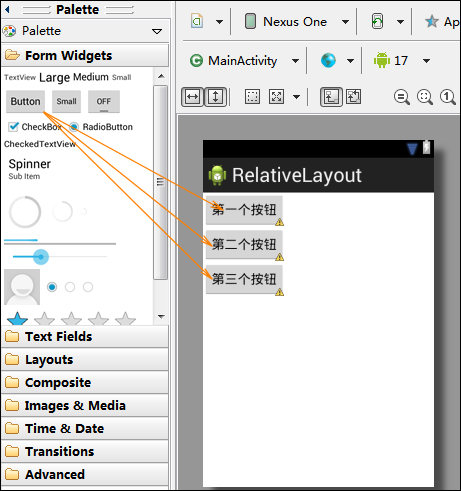Click the zoom out magnifier icon

coord(402,97)
